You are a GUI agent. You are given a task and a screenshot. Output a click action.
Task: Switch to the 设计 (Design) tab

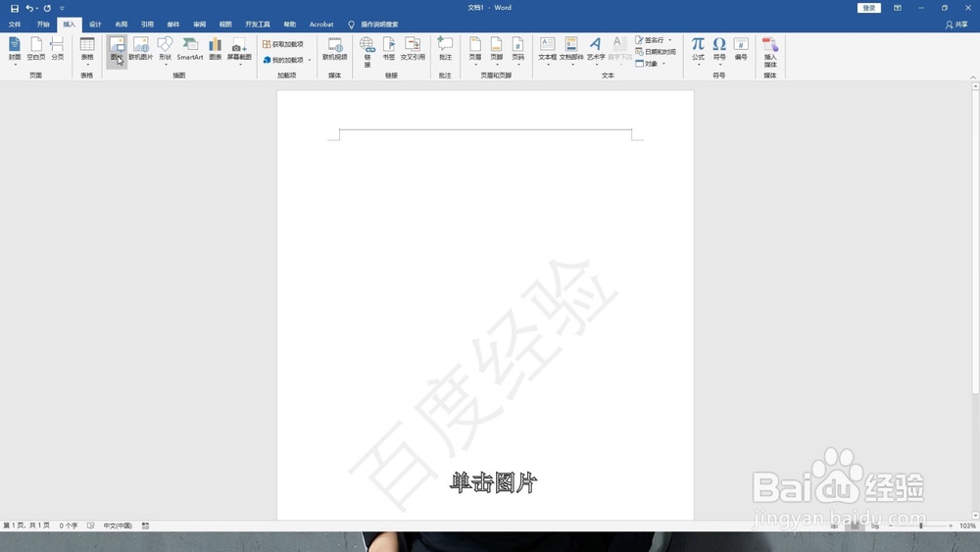[x=95, y=25]
